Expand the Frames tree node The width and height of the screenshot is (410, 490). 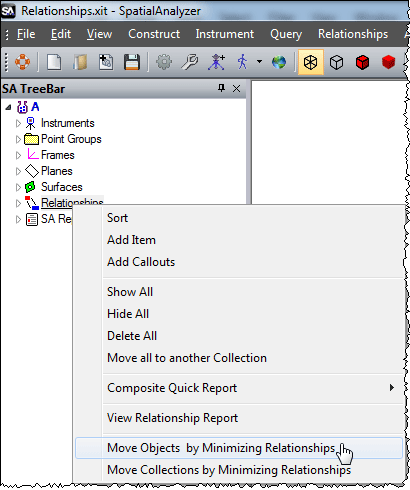[18, 155]
